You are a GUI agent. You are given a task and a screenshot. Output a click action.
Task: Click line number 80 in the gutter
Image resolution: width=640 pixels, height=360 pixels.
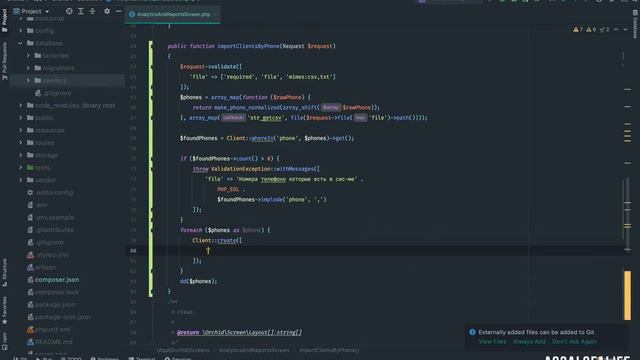coord(133,251)
